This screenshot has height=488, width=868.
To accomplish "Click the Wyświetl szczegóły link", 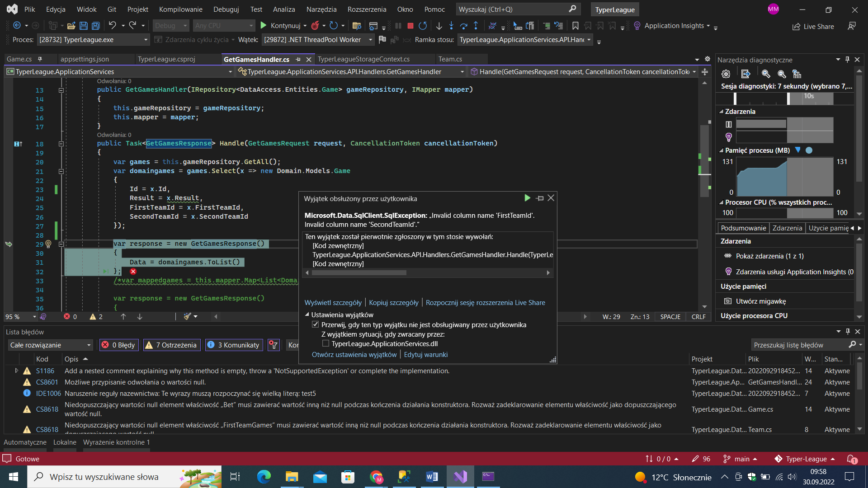I will tap(333, 303).
